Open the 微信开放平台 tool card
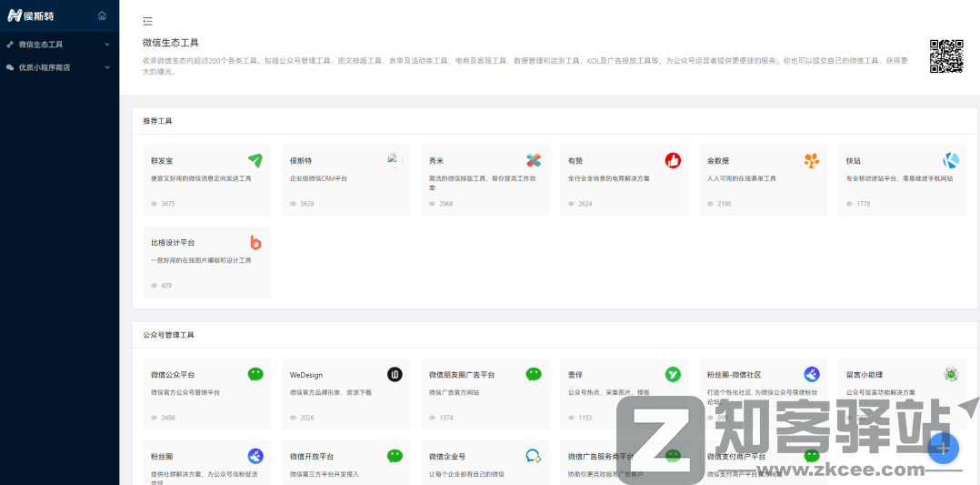 tap(346, 462)
